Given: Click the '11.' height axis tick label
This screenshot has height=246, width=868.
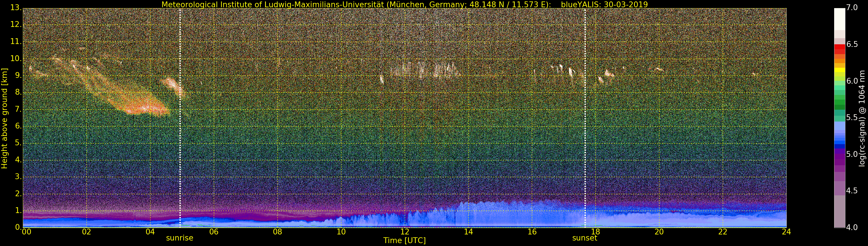Looking at the screenshot, I should pyautogui.click(x=16, y=41).
